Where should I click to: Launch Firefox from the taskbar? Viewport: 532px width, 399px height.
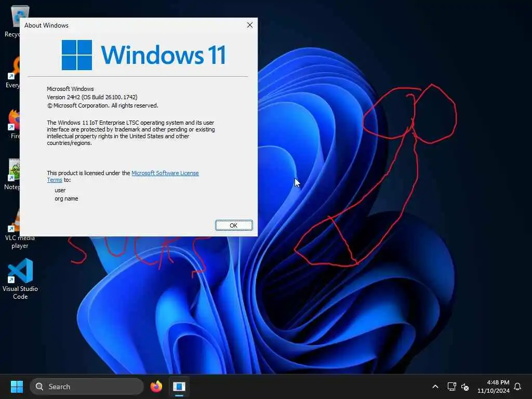click(156, 387)
